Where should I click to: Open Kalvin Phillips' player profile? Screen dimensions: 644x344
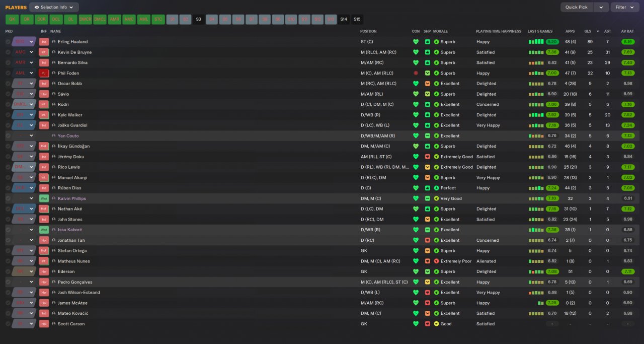pos(72,198)
